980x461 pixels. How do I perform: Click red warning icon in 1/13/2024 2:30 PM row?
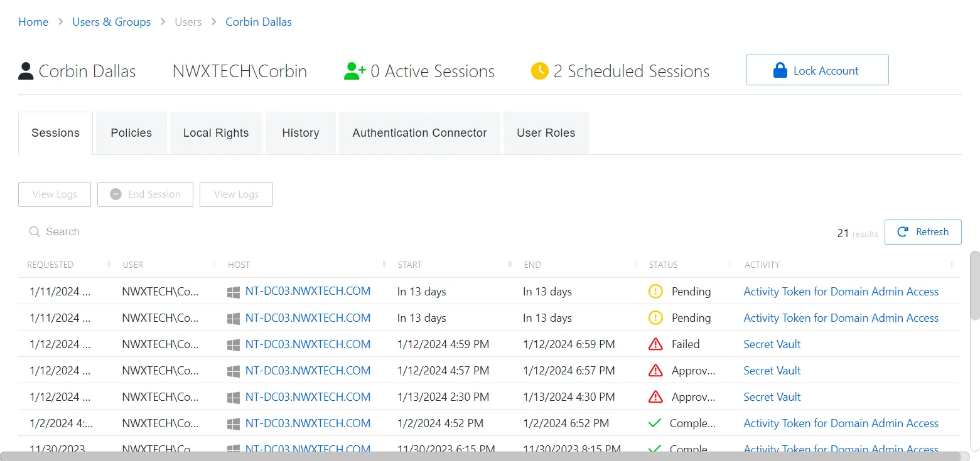655,397
